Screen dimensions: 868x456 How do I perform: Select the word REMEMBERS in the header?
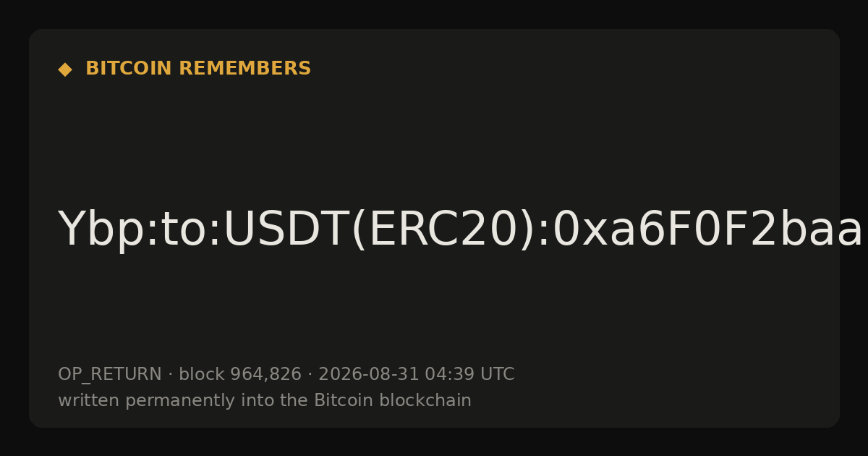tap(244, 69)
